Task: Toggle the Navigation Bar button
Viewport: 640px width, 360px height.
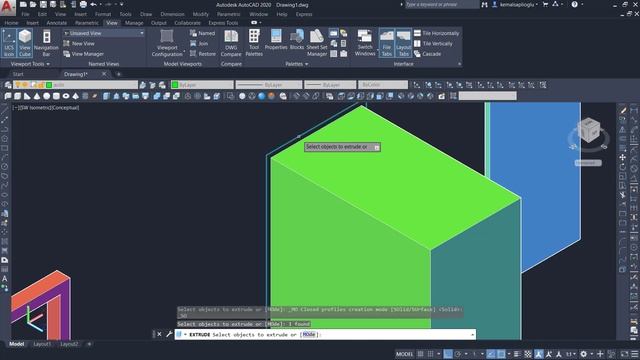Action: [46, 43]
